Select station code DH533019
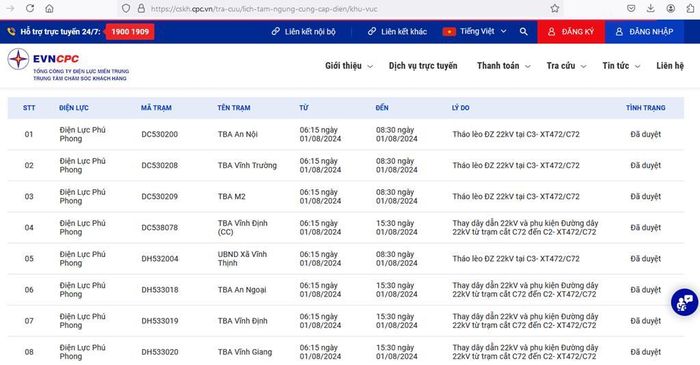 [x=159, y=321]
